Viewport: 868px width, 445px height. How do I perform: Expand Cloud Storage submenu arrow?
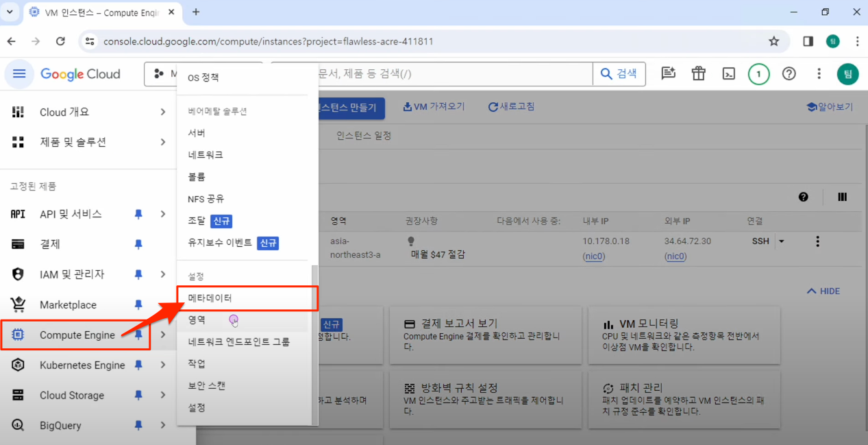[163, 395]
